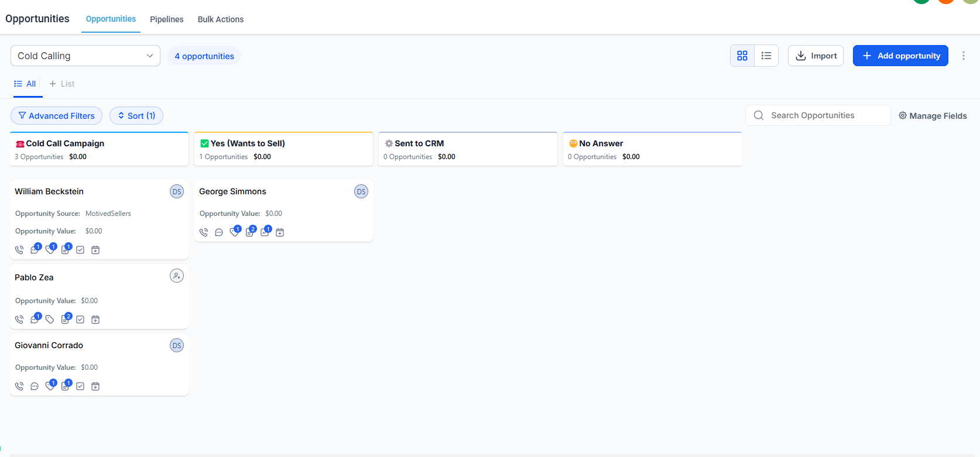Add appointment on Pablo Zea card
Image resolution: width=980 pixels, height=457 pixels.
pos(95,319)
